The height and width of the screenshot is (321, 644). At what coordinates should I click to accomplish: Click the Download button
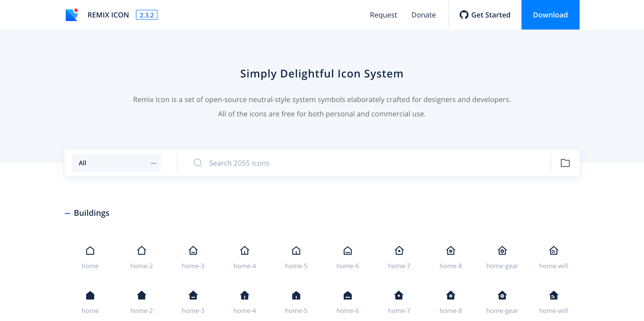tap(550, 15)
